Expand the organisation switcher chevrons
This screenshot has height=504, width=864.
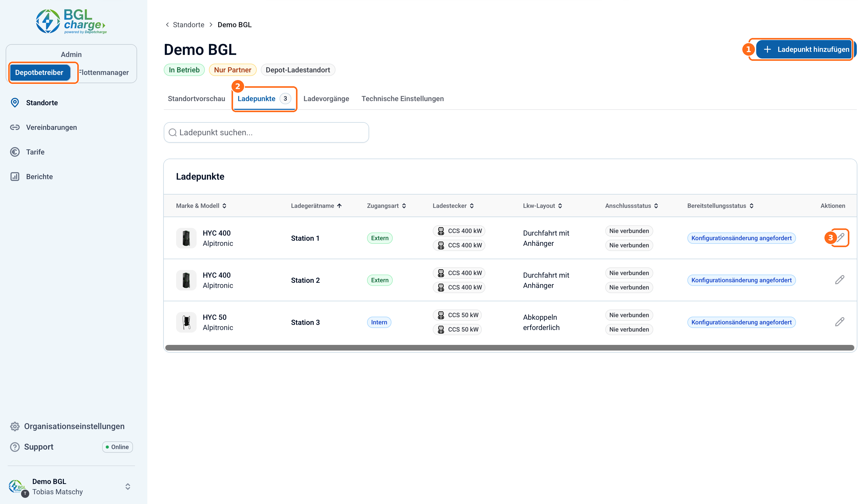tap(128, 487)
